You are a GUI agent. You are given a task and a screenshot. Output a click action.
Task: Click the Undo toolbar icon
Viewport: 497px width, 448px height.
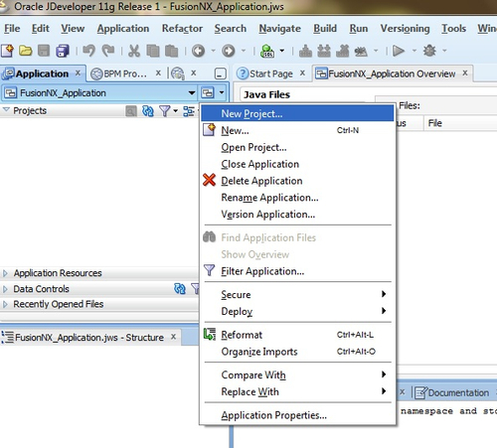tap(88, 51)
